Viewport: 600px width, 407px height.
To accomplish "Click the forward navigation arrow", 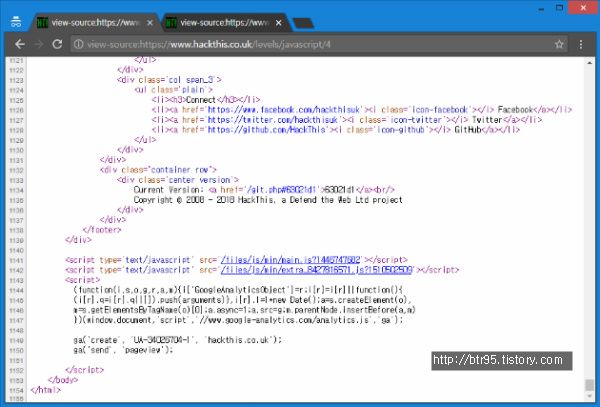I will (x=39, y=44).
